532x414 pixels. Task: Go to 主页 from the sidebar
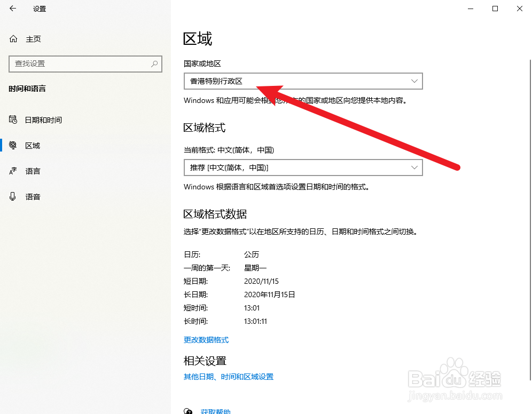[33, 38]
